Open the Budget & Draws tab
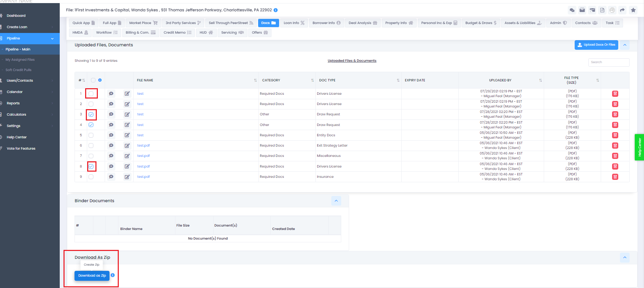 (481, 23)
